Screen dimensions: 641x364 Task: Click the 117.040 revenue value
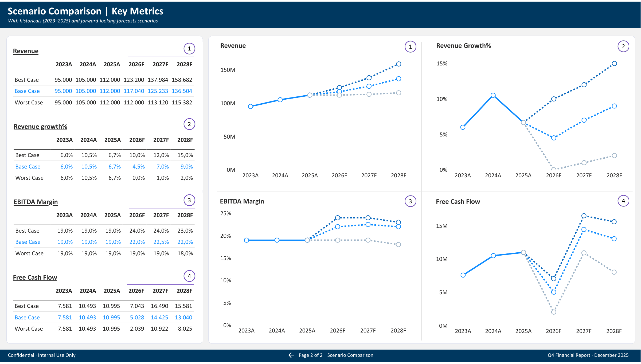coord(134,91)
